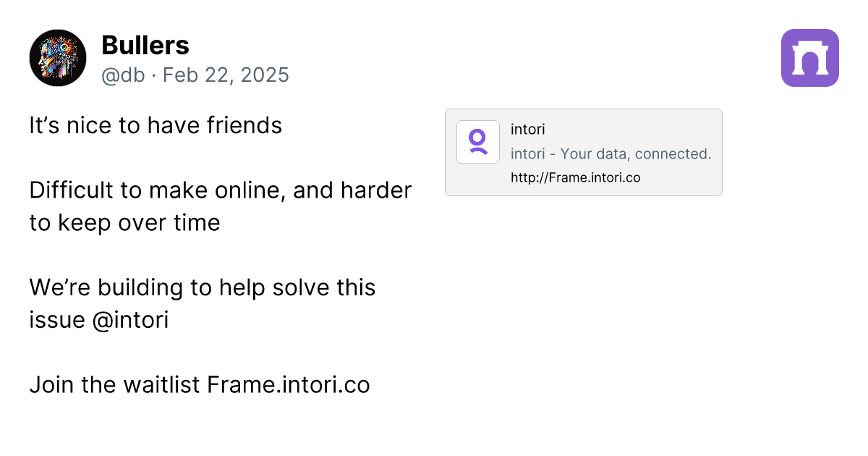Viewport: 868px width, 456px height.
Task: Click the "It's nice to have friends" line
Action: 156,125
